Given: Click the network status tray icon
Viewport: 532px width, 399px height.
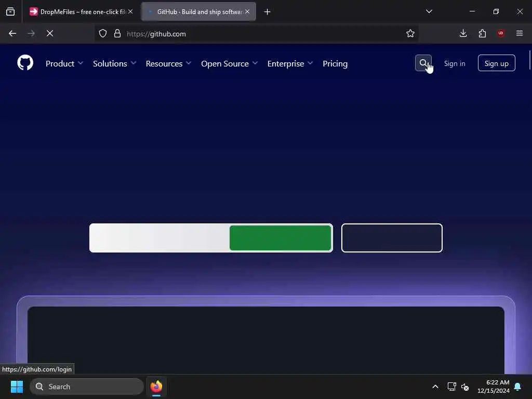Looking at the screenshot, I should [x=451, y=387].
